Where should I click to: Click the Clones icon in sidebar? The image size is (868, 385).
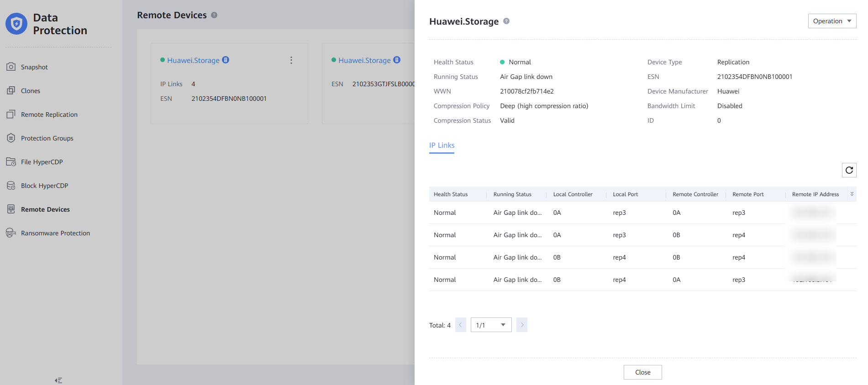coord(11,91)
